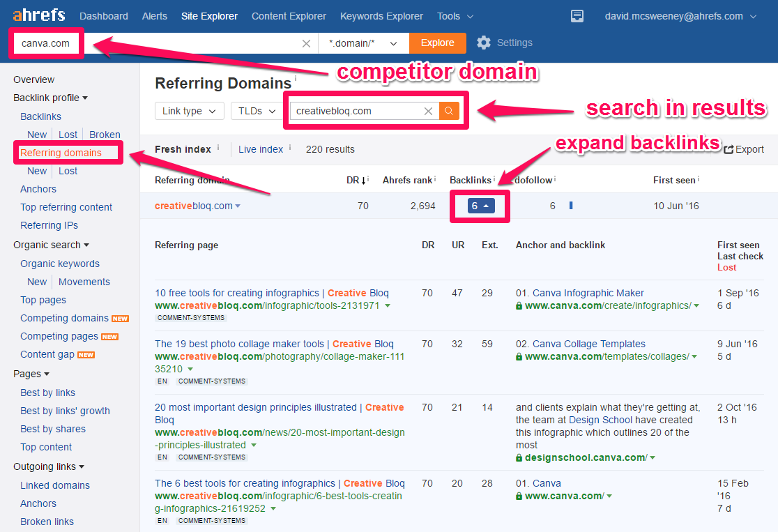Open Top referring content sidebar link

click(66, 208)
